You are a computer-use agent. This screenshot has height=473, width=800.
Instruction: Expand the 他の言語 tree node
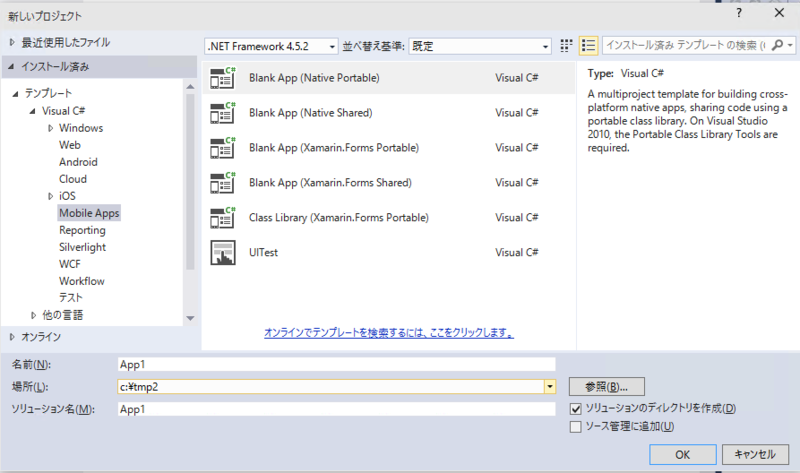point(33,315)
